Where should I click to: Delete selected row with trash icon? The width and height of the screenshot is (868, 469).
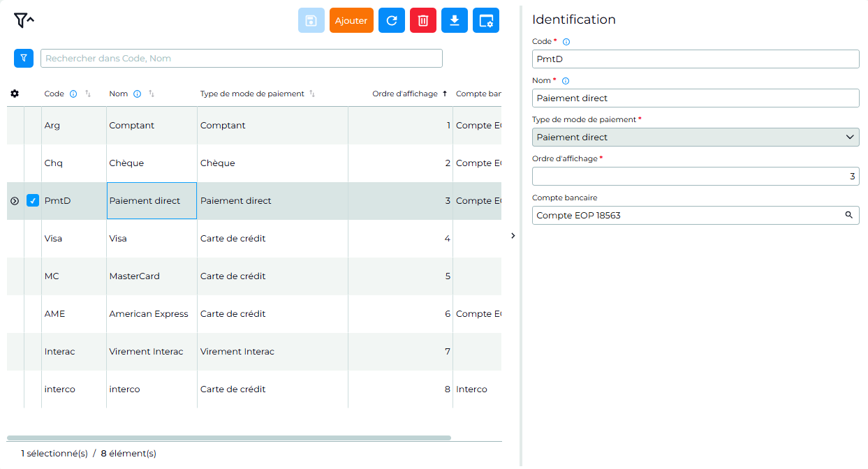[423, 20]
